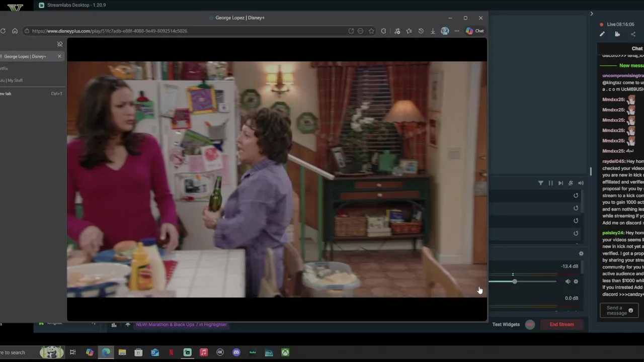Click the raydel045 username in chat

click(x=613, y=161)
